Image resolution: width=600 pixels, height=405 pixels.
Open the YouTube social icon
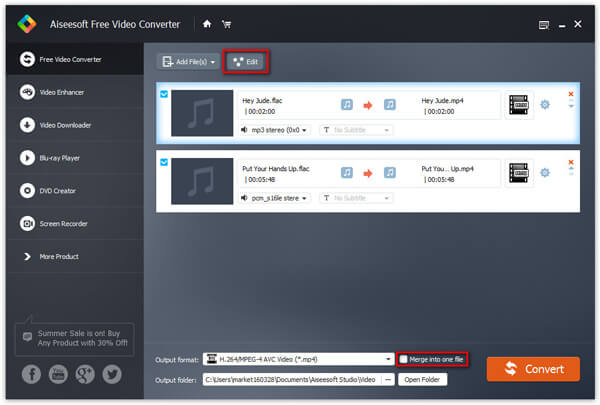click(x=58, y=374)
